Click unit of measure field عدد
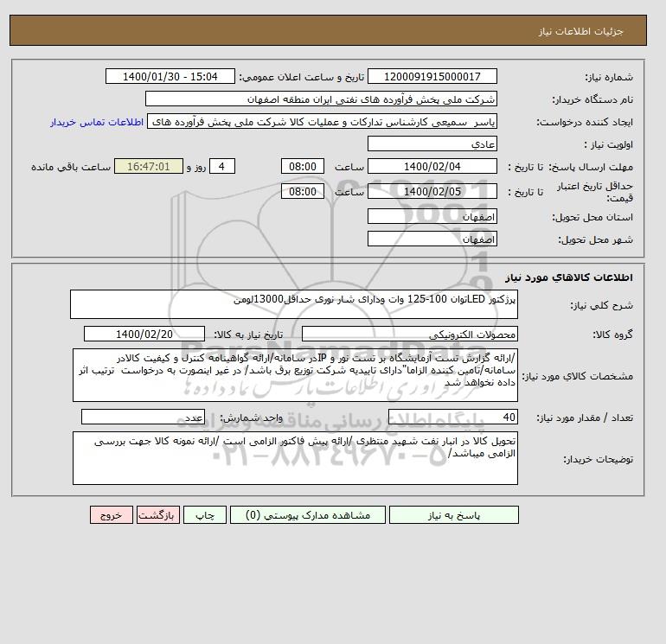Screen dimensions: 666x644 (143, 417)
